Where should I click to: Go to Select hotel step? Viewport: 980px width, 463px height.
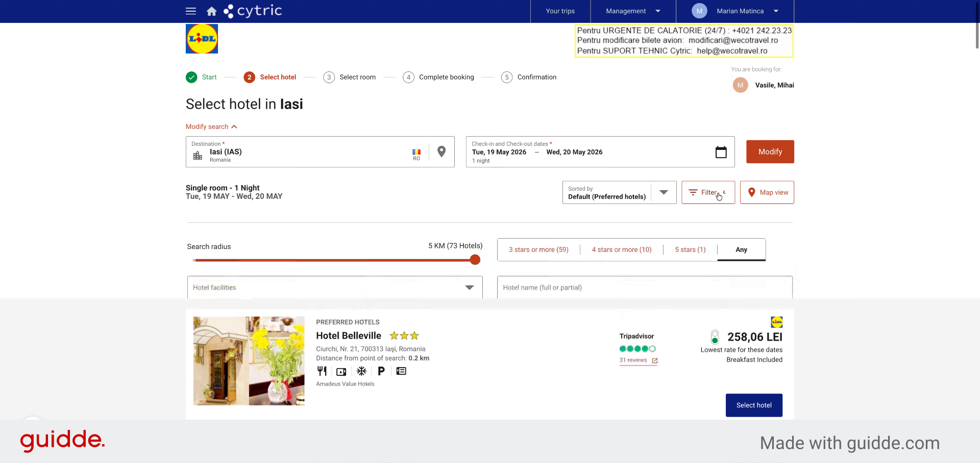click(x=270, y=77)
